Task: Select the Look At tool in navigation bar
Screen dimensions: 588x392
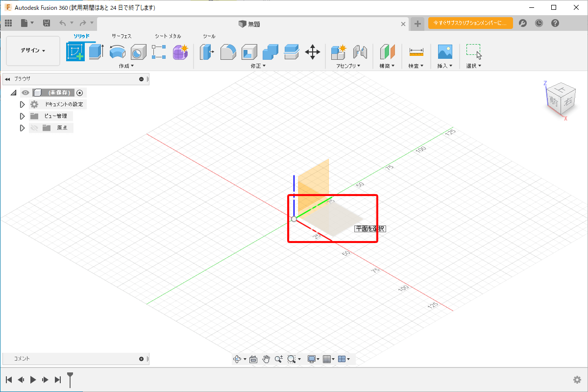Action: point(253,359)
